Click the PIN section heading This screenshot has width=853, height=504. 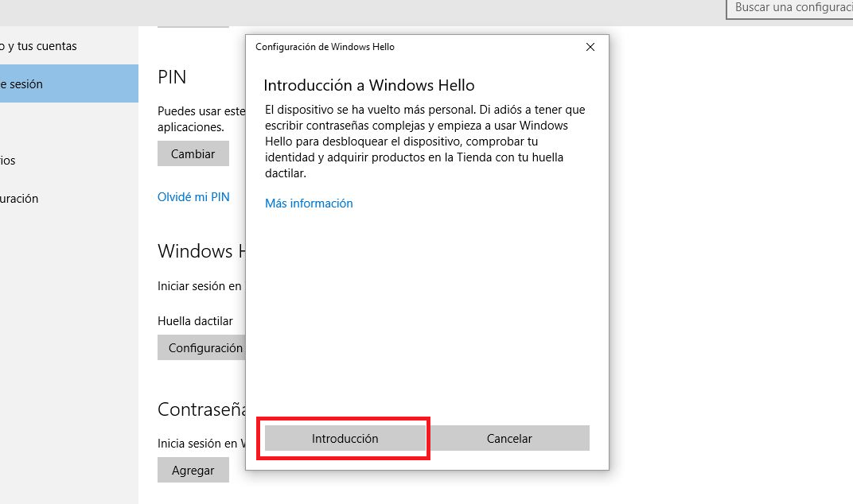(x=172, y=77)
